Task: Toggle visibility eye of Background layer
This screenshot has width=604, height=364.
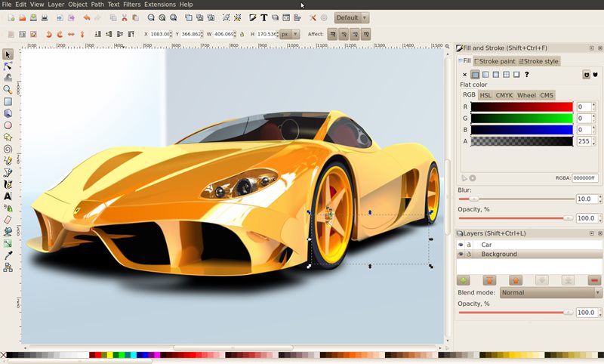Action: click(461, 254)
